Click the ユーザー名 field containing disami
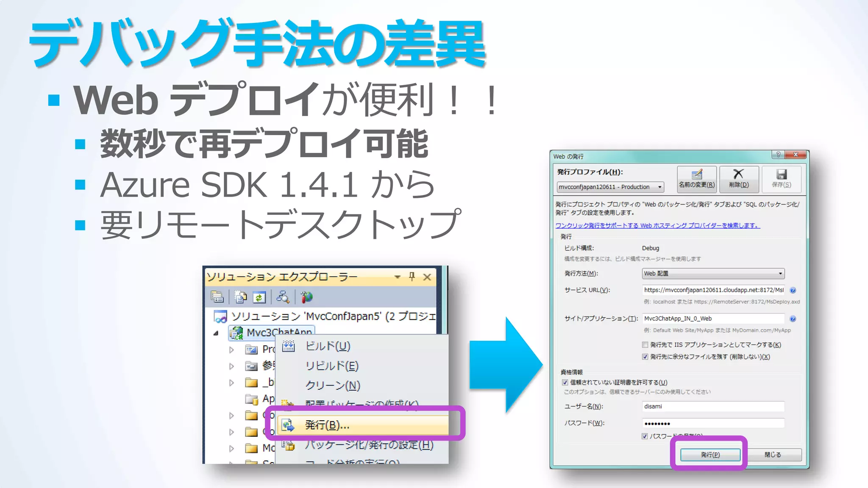 click(x=713, y=406)
